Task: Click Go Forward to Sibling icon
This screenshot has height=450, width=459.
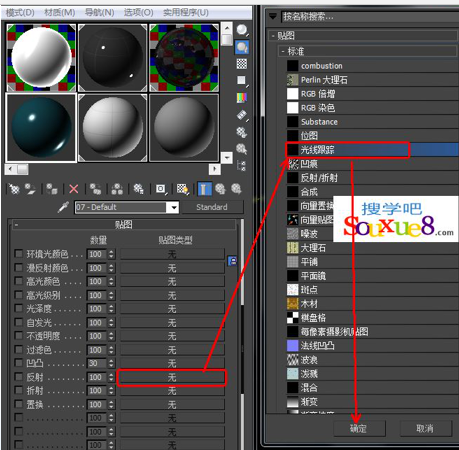Action: [236, 189]
